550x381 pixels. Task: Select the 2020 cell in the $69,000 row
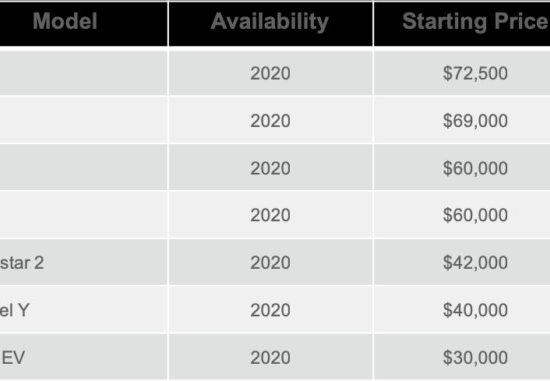[x=270, y=120]
